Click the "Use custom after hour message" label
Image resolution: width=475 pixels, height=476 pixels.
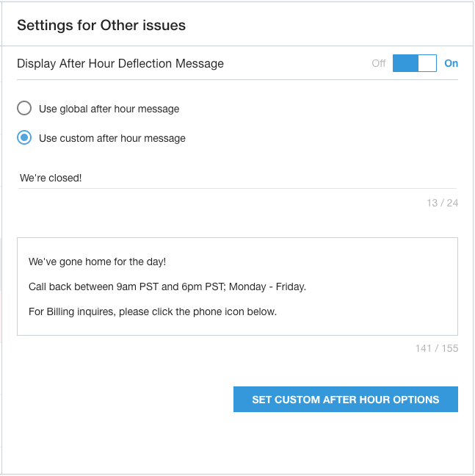click(x=112, y=138)
